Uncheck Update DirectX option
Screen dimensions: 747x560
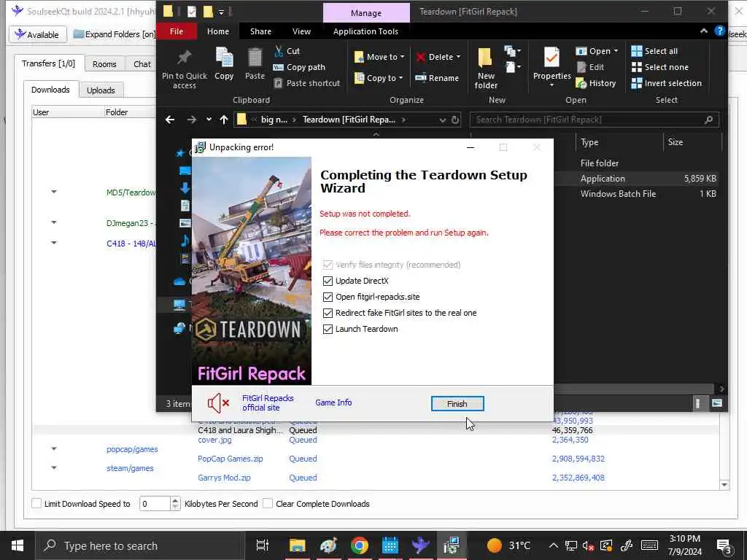(328, 281)
